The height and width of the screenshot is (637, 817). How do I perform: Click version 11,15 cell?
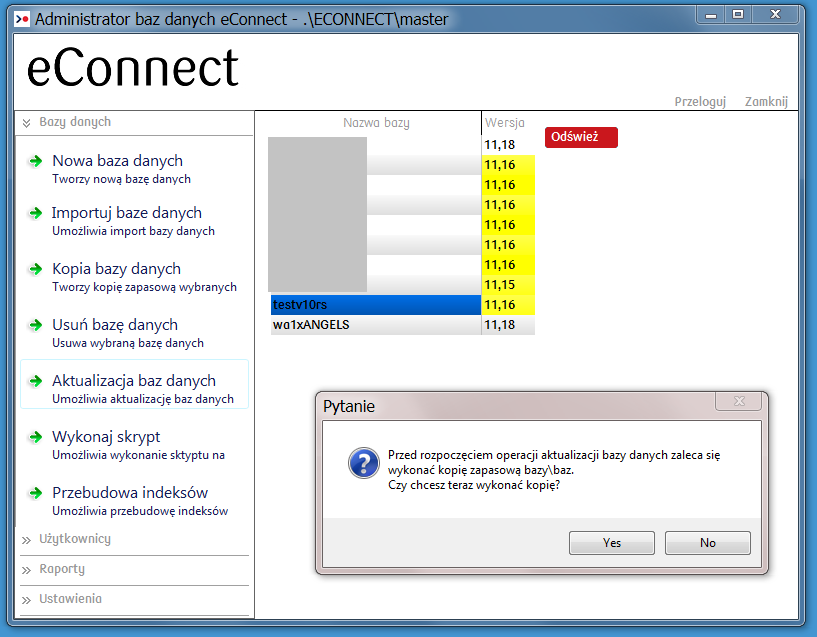(x=508, y=285)
